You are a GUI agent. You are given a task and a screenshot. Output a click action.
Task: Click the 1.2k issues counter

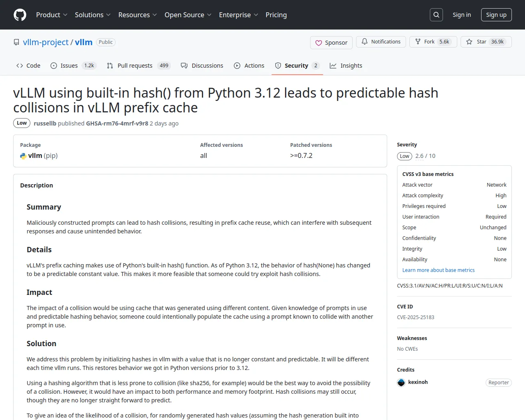point(89,66)
